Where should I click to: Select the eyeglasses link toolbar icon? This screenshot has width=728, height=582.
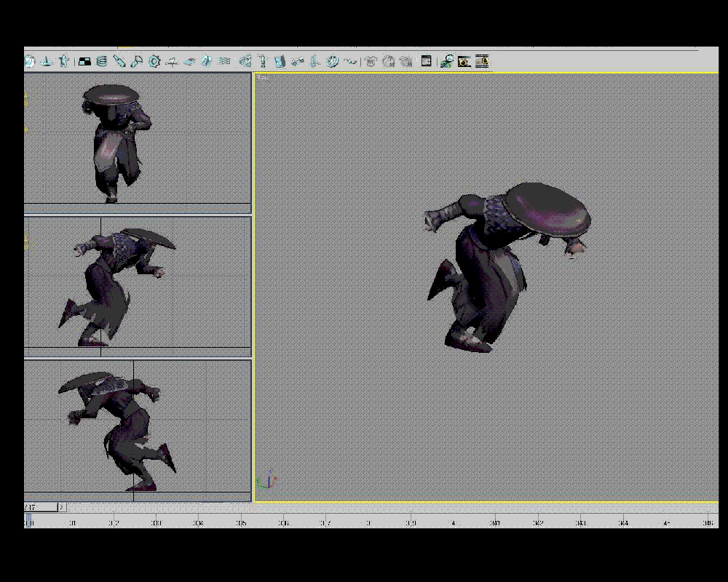pos(298,61)
